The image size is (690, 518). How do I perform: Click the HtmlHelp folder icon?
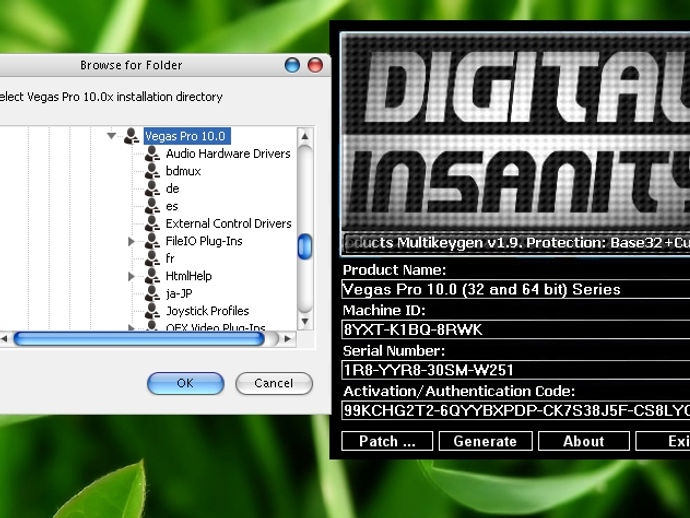(x=152, y=276)
